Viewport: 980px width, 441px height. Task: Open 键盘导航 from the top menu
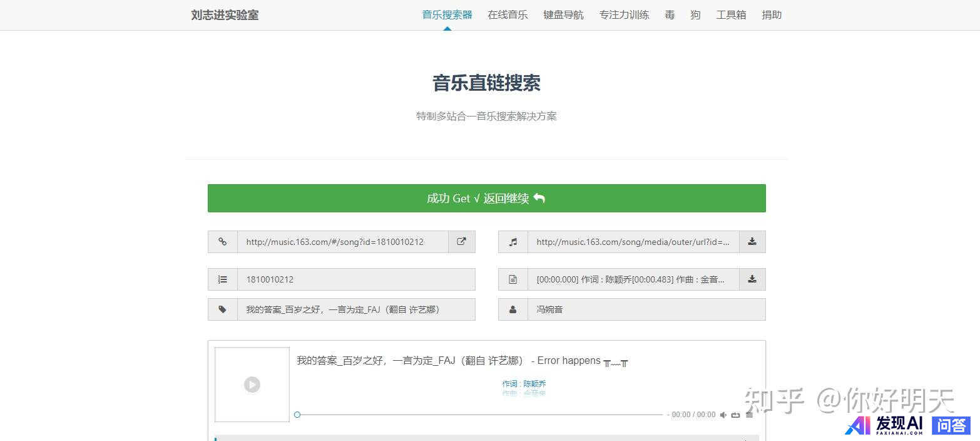563,15
